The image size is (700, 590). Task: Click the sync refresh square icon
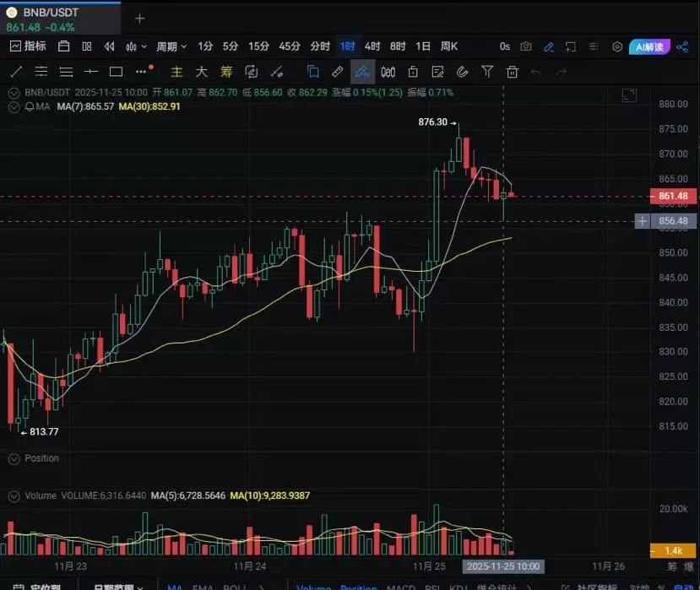252,72
